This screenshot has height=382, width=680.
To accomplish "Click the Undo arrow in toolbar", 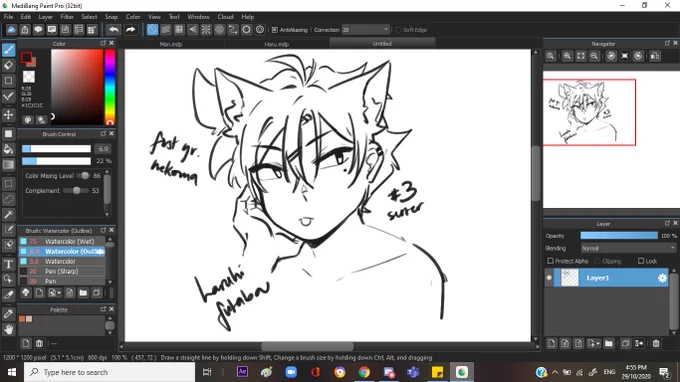I will coord(114,29).
